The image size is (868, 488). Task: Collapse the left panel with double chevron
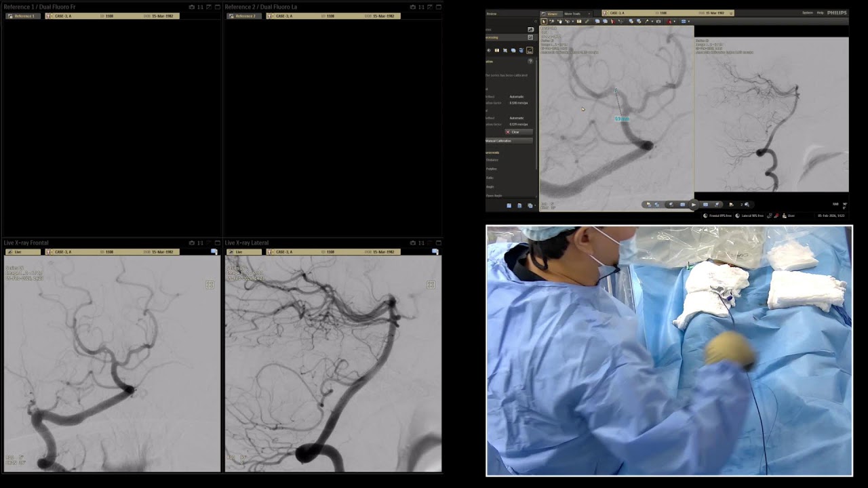tap(536, 22)
